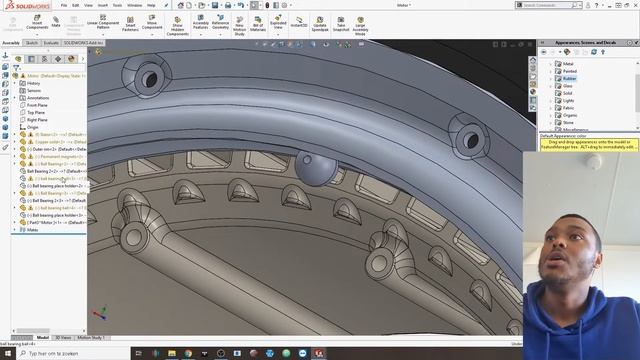Open the File menu
640x360 pixels.
point(64,5)
